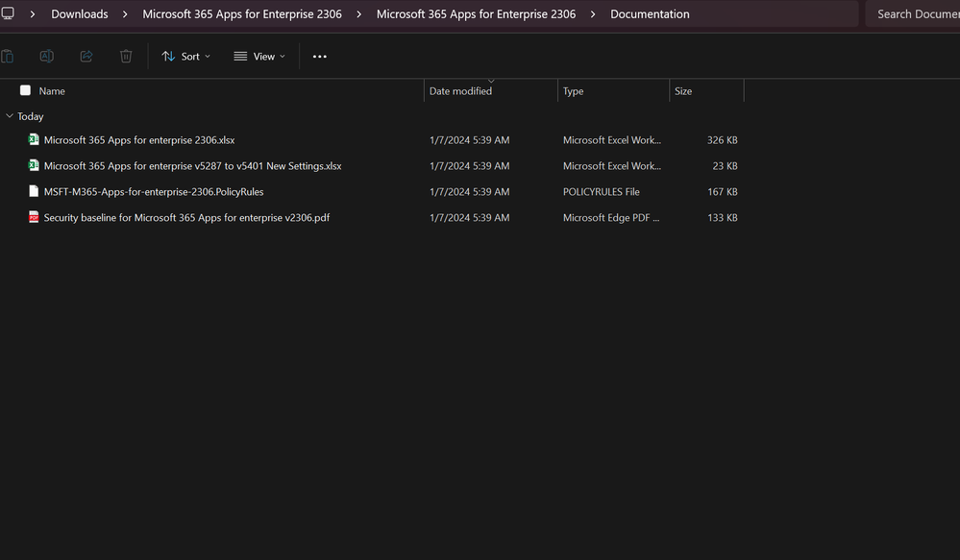Screen dimensions: 960x560
Task: Collapse the Today group
Action: [x=10, y=116]
